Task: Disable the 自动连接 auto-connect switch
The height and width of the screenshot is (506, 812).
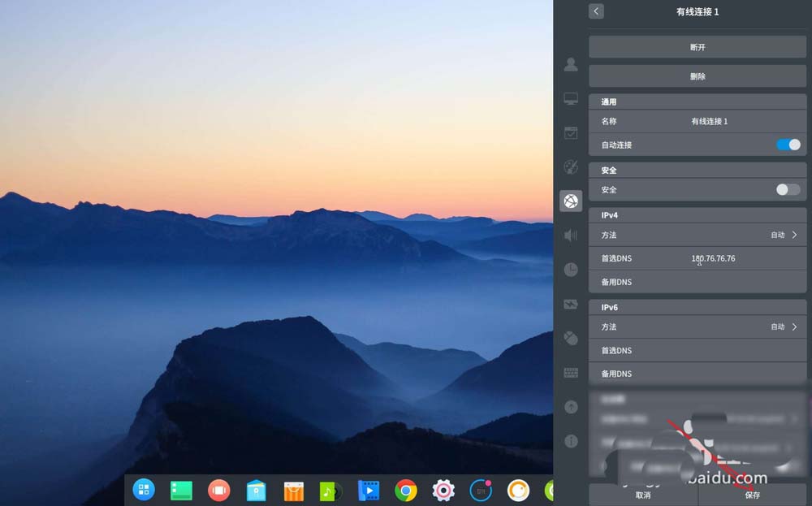Action: click(x=788, y=145)
